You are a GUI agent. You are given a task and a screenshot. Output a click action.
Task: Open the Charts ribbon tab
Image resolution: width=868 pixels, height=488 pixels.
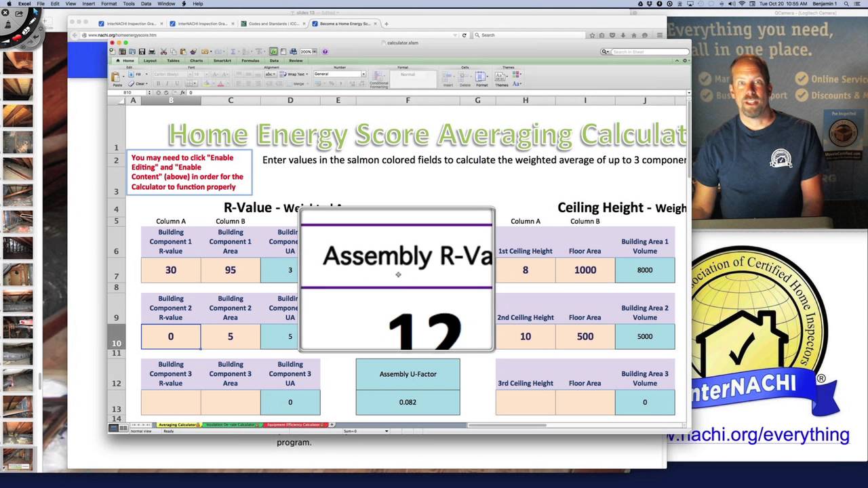pyautogui.click(x=196, y=60)
